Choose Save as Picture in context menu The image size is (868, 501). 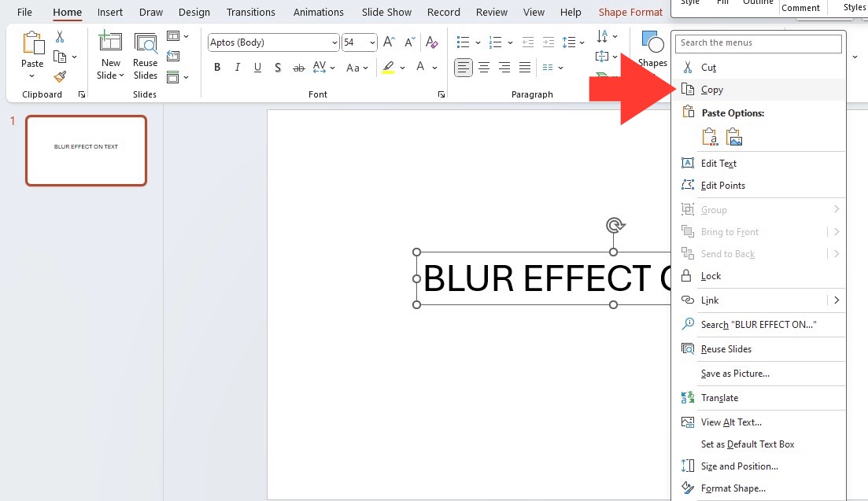[x=759, y=374]
